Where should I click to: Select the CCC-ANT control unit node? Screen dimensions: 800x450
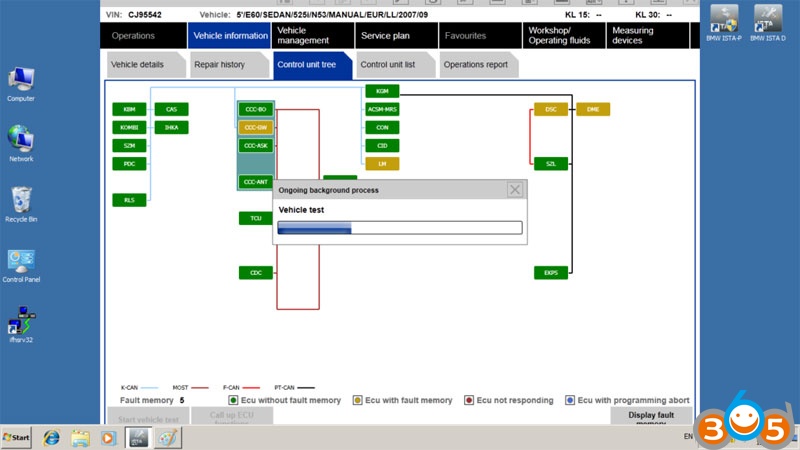[x=256, y=182]
